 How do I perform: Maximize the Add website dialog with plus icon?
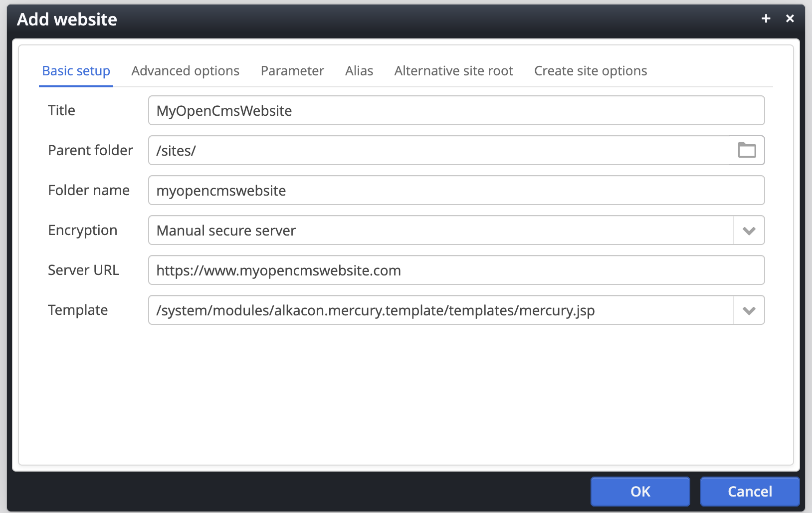pyautogui.click(x=766, y=18)
